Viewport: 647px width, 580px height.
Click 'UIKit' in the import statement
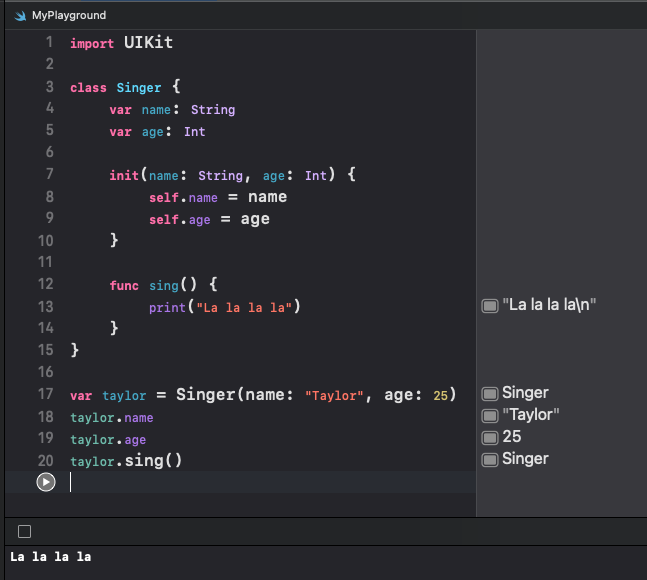pos(148,42)
